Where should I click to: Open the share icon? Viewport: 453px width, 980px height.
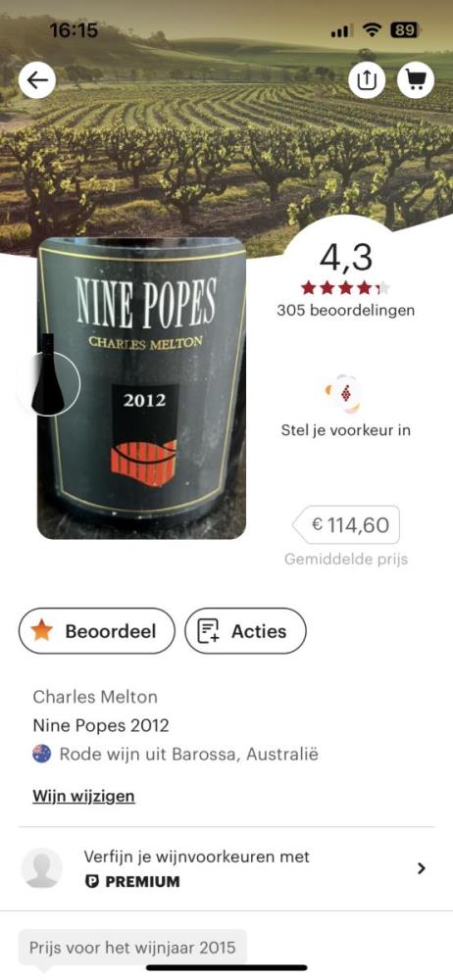click(368, 80)
